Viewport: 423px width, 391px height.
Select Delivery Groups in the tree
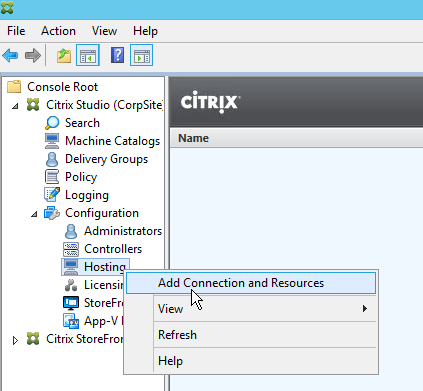coord(106,159)
